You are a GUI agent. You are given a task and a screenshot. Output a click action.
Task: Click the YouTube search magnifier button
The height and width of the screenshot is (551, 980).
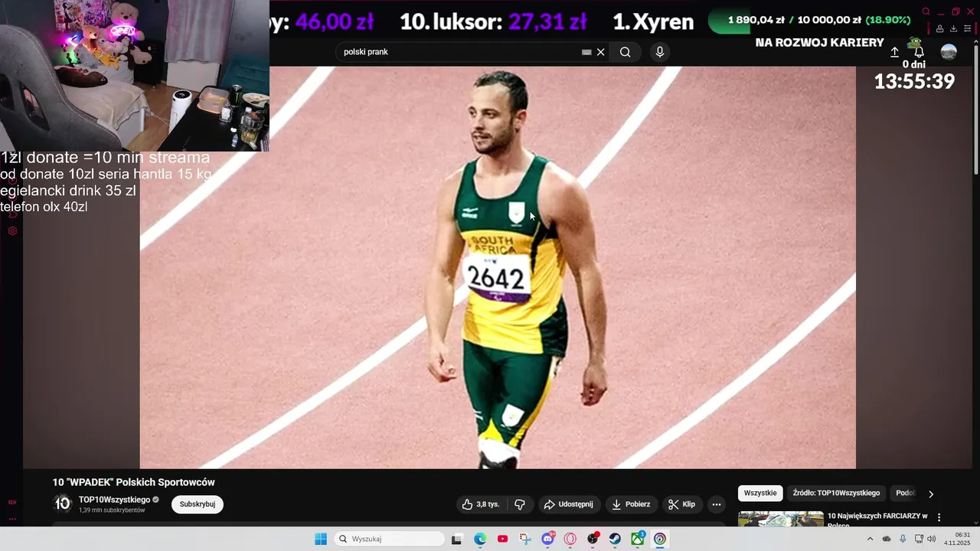626,52
